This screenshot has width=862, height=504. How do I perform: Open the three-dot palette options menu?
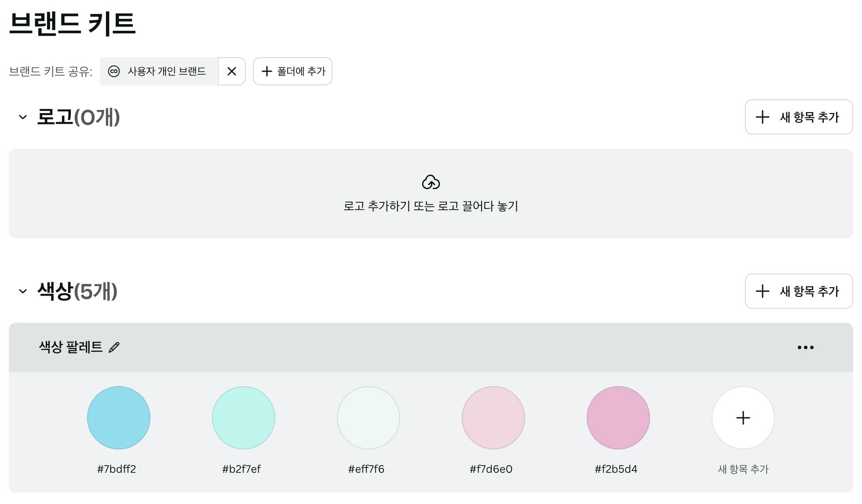(x=805, y=347)
